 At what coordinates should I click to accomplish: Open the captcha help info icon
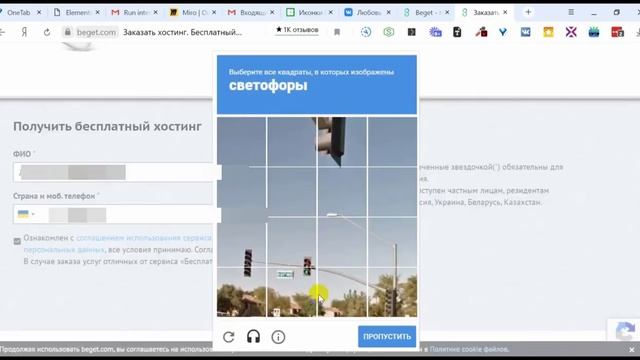pyautogui.click(x=278, y=337)
